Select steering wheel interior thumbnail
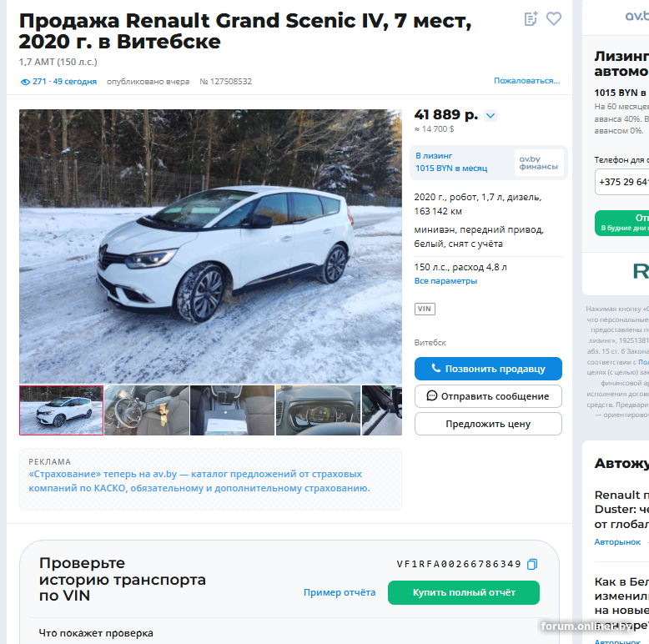Screen dimensions: 649x644 [x=147, y=410]
